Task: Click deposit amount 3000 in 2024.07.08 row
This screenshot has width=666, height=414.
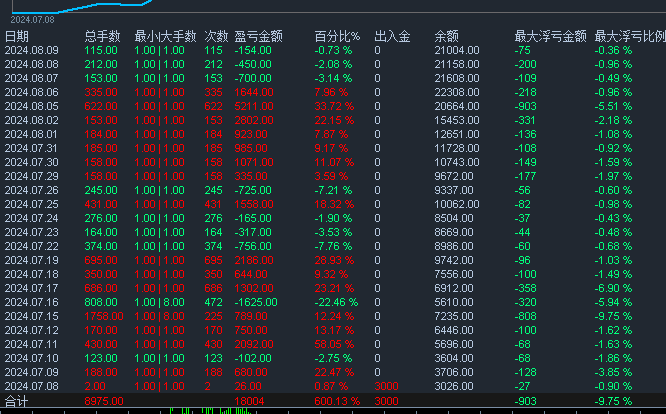Action: [x=386, y=387]
